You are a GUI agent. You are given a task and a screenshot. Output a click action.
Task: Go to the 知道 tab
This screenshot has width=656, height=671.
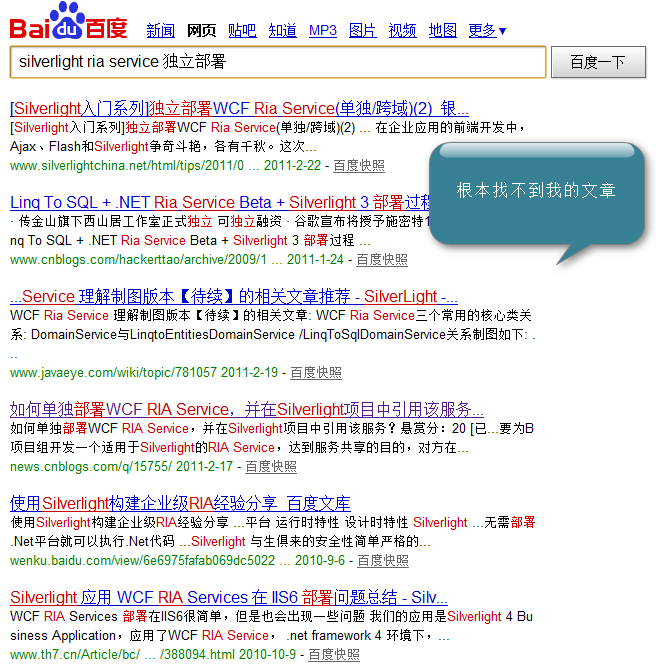point(282,31)
